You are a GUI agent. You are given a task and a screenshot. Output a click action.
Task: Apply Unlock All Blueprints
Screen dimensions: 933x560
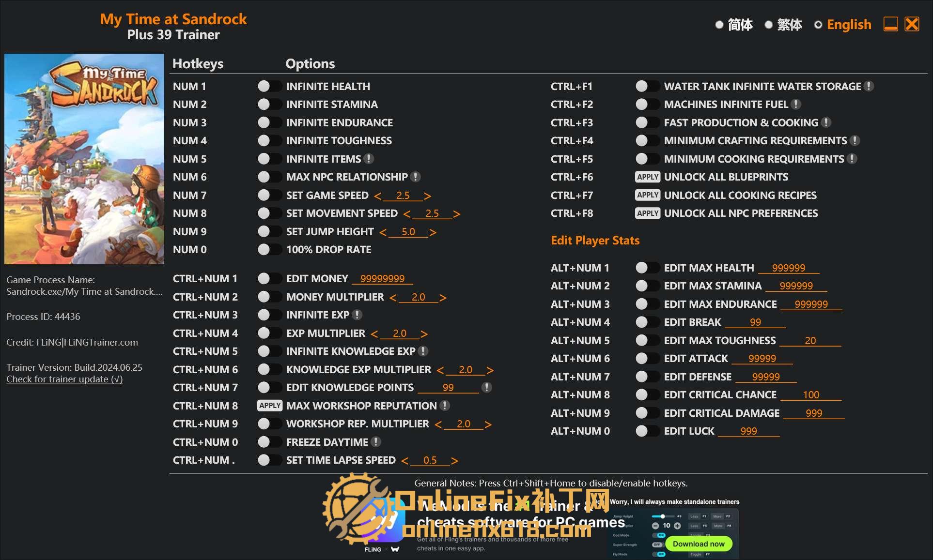[x=647, y=177]
